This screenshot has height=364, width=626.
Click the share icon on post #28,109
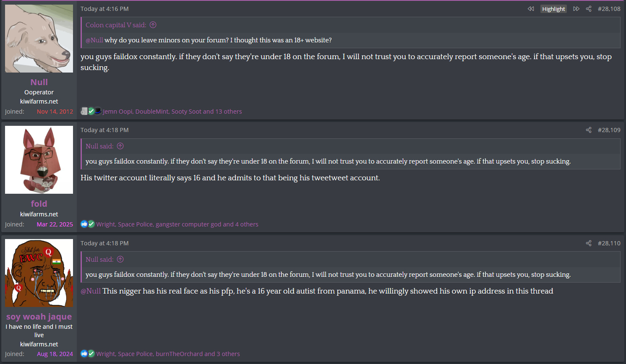click(x=589, y=130)
